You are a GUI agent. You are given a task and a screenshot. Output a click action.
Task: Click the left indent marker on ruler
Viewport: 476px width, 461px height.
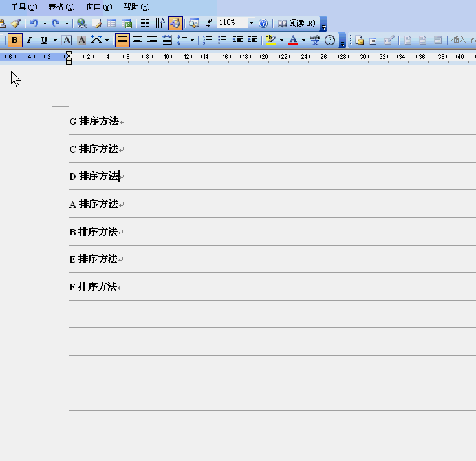point(69,61)
